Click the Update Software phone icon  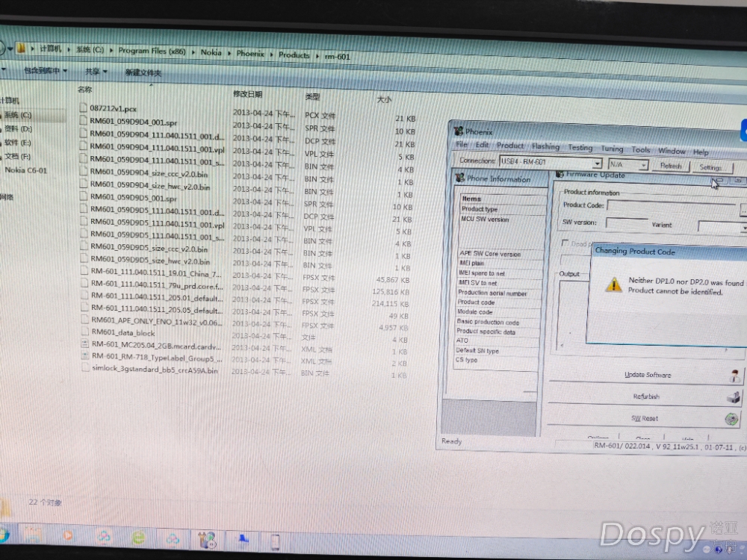point(734,376)
